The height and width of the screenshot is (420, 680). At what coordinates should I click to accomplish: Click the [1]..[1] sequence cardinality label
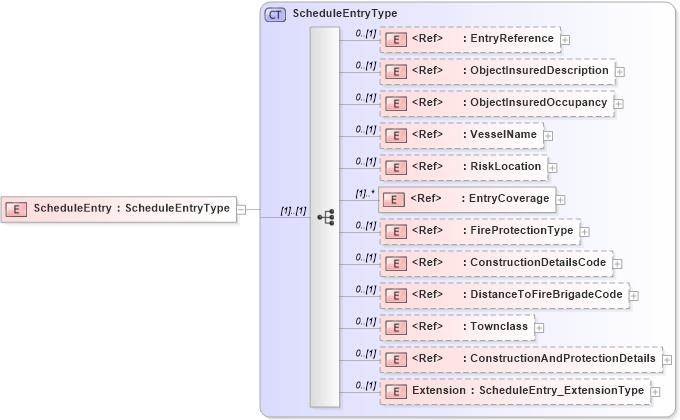[x=293, y=211]
